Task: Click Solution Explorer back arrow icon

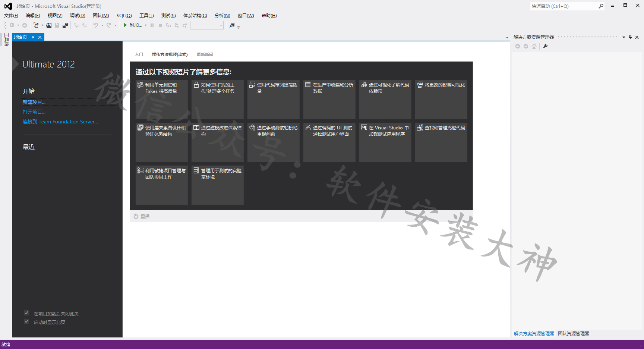Action: pyautogui.click(x=518, y=46)
